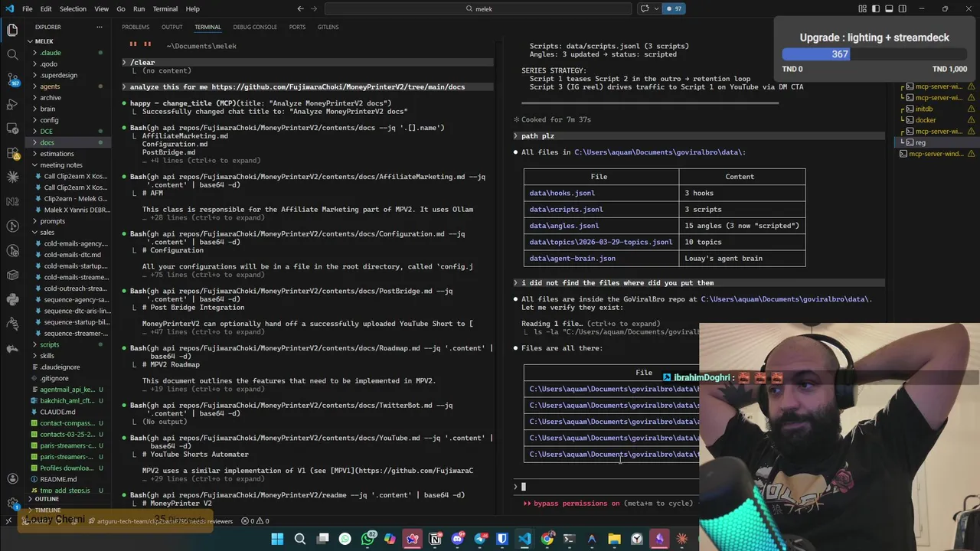Toggle the secondary side bar layout icon
The height and width of the screenshot is (551, 980).
[902, 8]
